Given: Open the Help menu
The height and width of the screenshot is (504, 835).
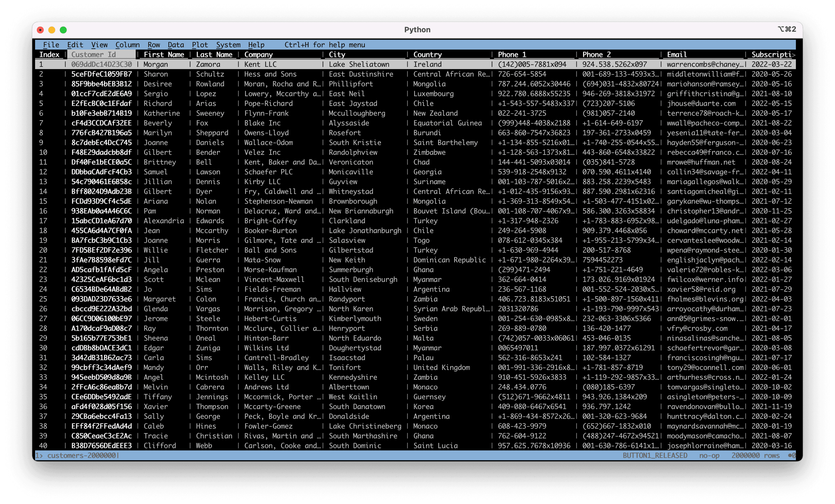Looking at the screenshot, I should pyautogui.click(x=256, y=45).
